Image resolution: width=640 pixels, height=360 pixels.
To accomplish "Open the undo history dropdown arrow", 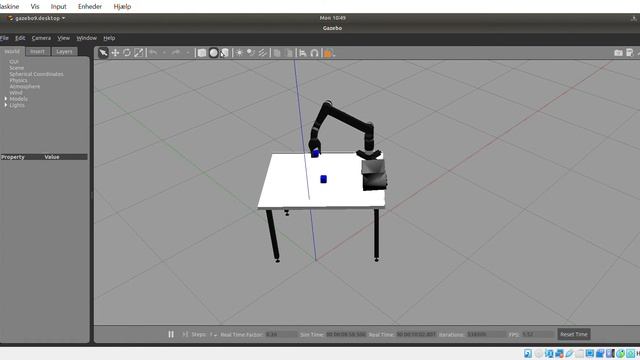I will pyautogui.click(x=164, y=53).
